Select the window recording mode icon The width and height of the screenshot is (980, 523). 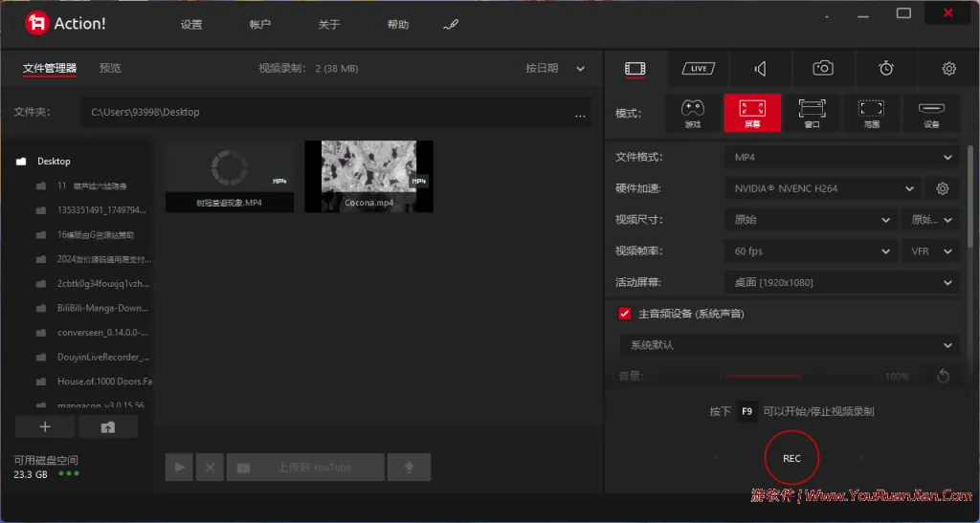812,113
